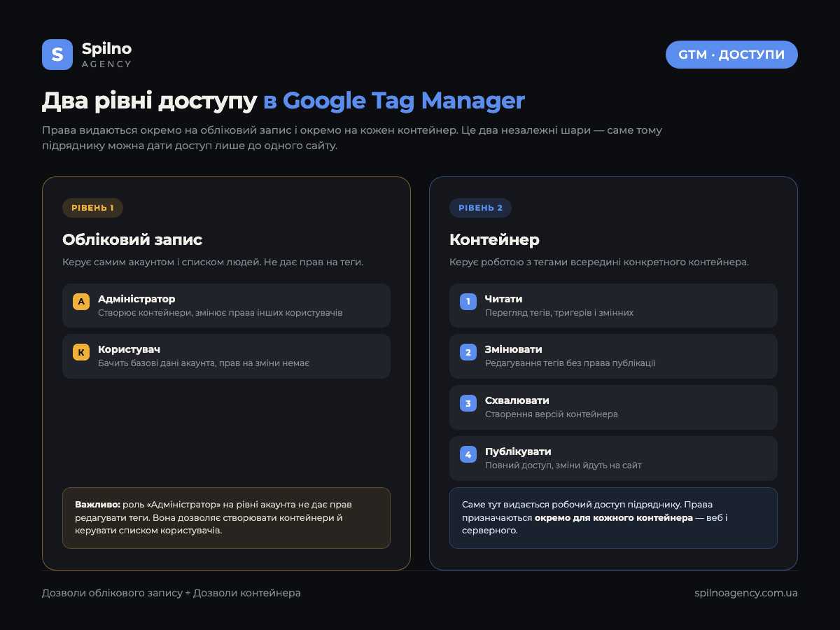Click the Адміністратор role title
Image resolution: width=840 pixels, height=630 pixels.
tap(136, 299)
